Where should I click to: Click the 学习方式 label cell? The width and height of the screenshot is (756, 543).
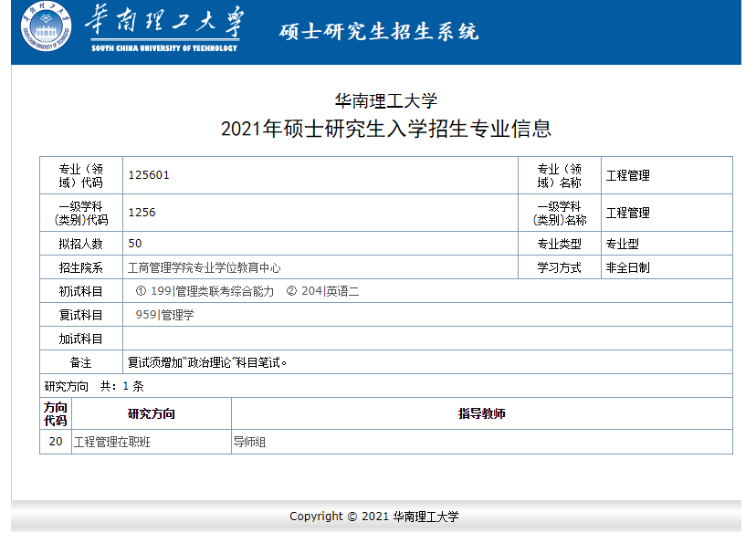pyautogui.click(x=560, y=267)
